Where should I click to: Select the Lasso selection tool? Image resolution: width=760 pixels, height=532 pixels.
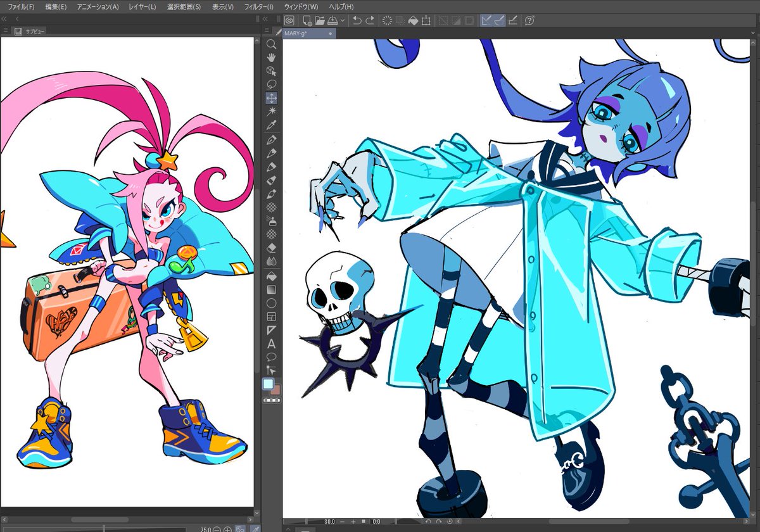click(x=271, y=84)
